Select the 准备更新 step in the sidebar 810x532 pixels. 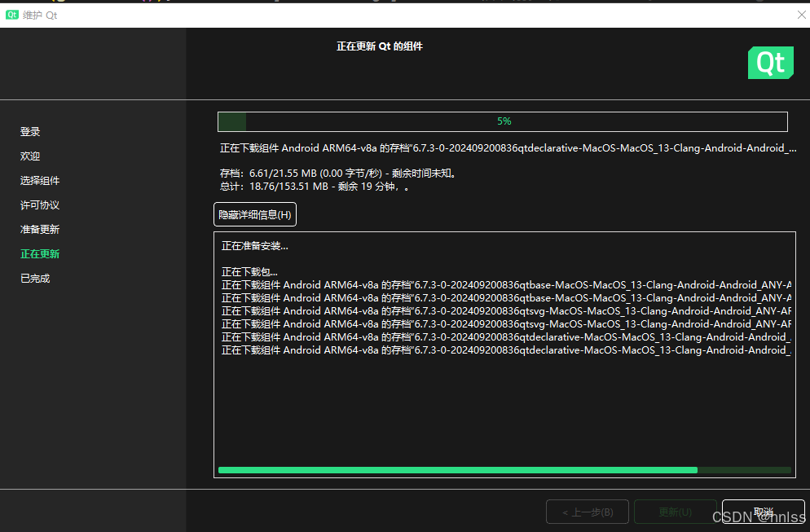(x=40, y=229)
